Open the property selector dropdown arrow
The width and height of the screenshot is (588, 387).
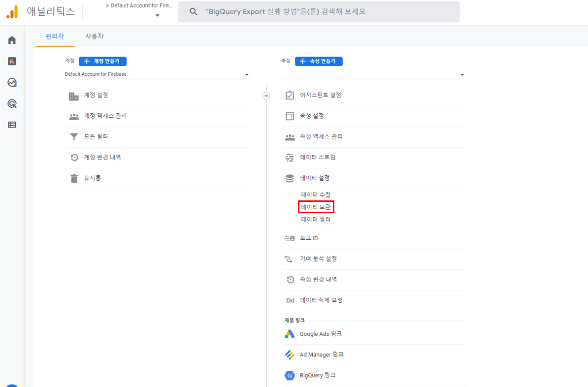click(x=462, y=75)
